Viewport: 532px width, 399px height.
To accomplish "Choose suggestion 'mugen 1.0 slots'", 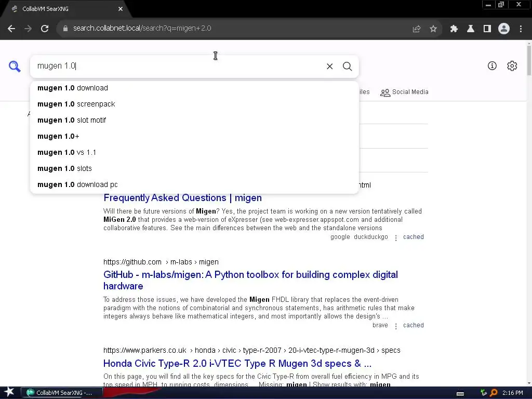I will point(194,169).
